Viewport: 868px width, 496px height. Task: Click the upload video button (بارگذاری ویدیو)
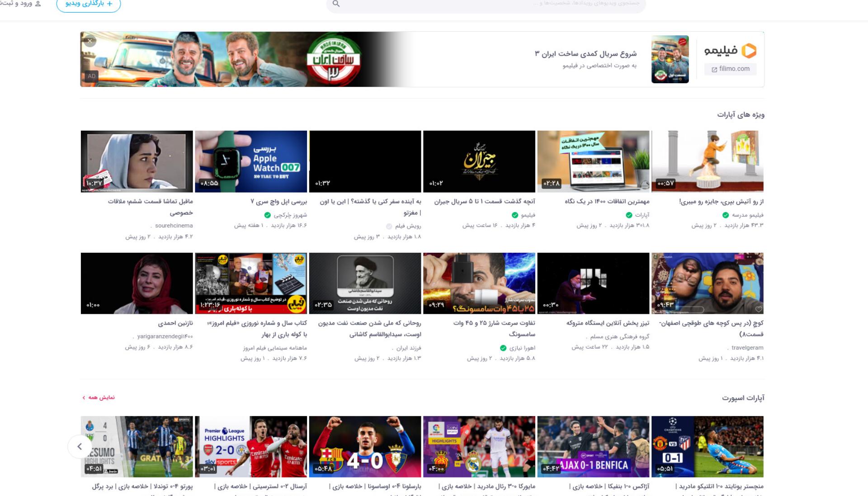tap(89, 4)
